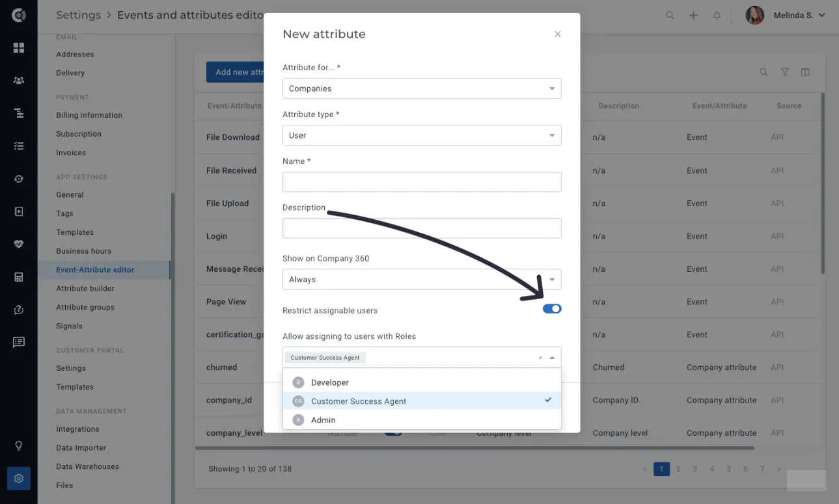
Task: Open Billing information in sidebar
Action: click(89, 115)
